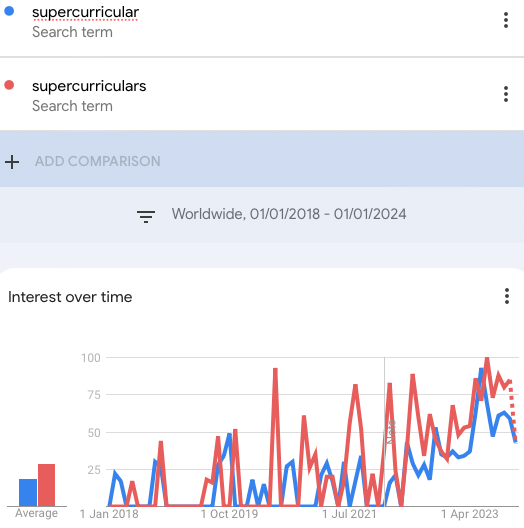The width and height of the screenshot is (524, 528).
Task: Click the Note marker on the chart
Action: (391, 432)
